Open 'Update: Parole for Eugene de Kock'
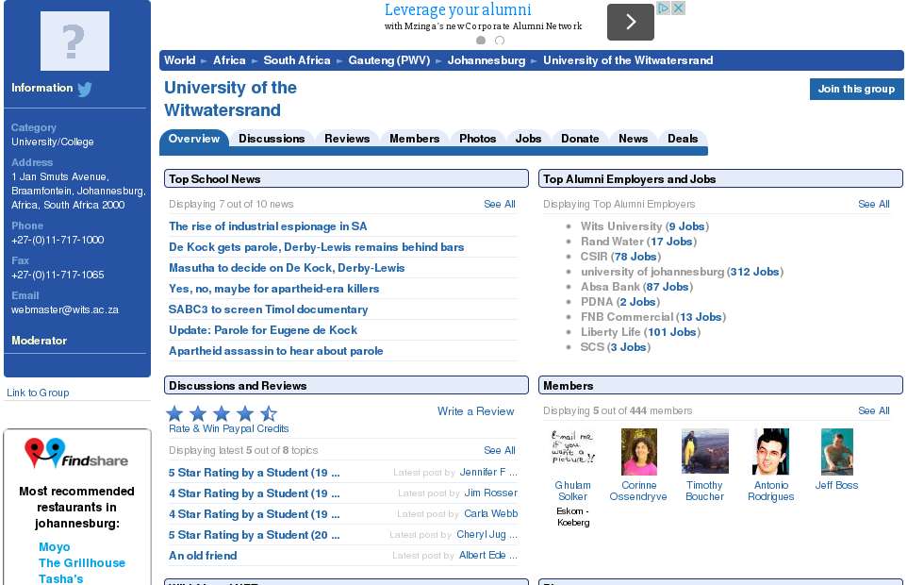Screen dimensions: 924x585 point(263,330)
